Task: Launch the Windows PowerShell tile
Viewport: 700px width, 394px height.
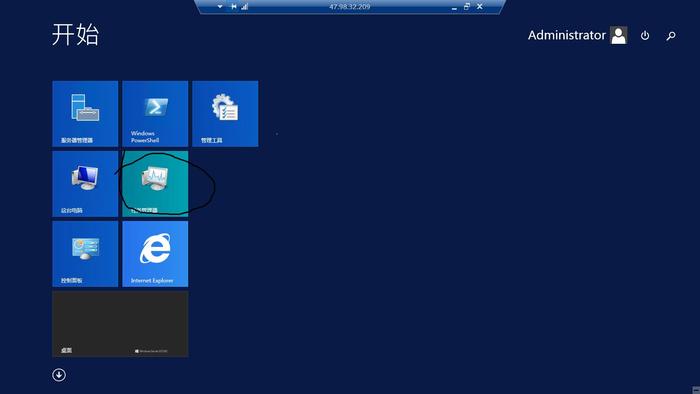Action: [155, 114]
